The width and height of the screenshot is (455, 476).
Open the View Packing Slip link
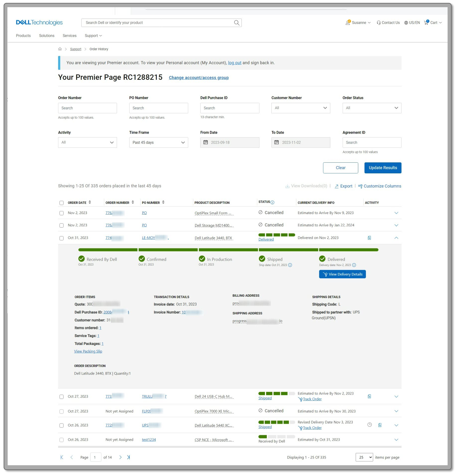pos(88,351)
